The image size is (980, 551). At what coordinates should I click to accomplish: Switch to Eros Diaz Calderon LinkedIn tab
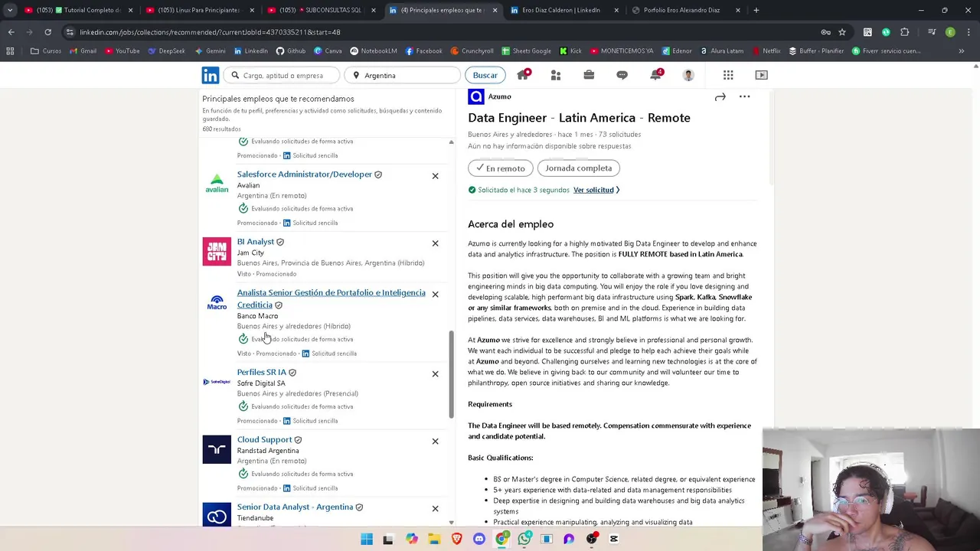563,10
